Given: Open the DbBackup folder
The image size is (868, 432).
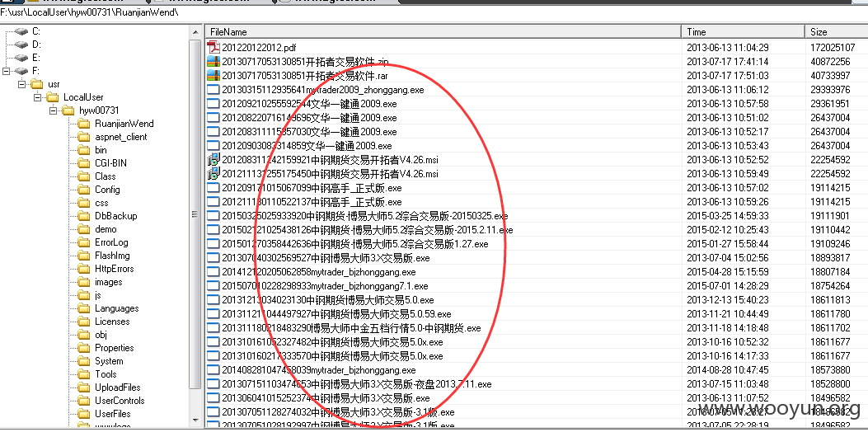Looking at the screenshot, I should pyautogui.click(x=115, y=216).
